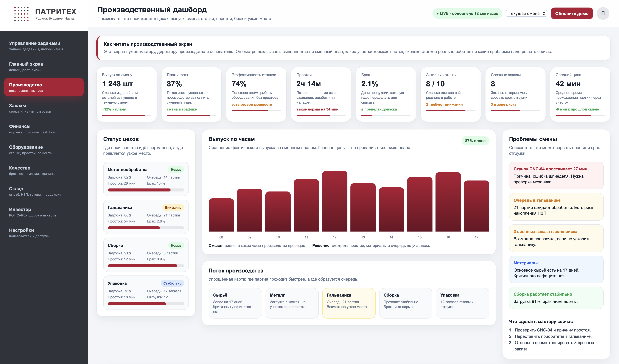
Task: Click the chart bar for hour 16
Action: point(448,202)
